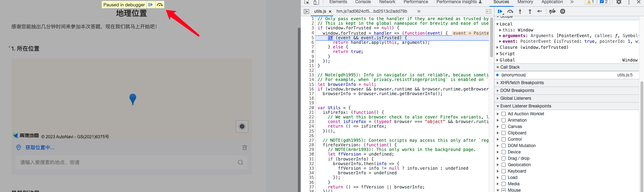Switch to the Performance panel tab

(x=416, y=2)
